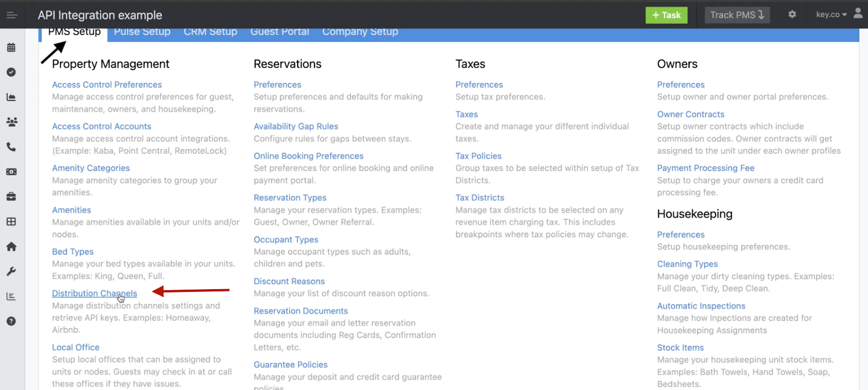Open Access Control Preferences link
This screenshot has width=868, height=390.
click(107, 85)
